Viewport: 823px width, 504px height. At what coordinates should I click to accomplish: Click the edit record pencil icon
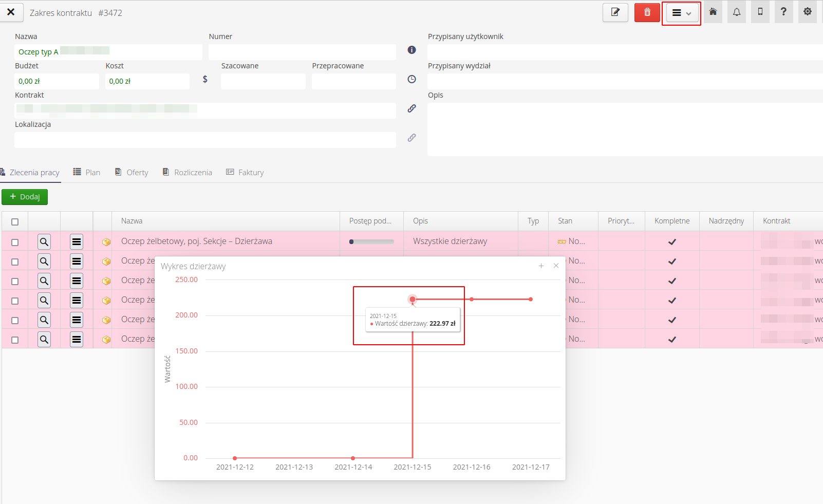click(x=615, y=12)
